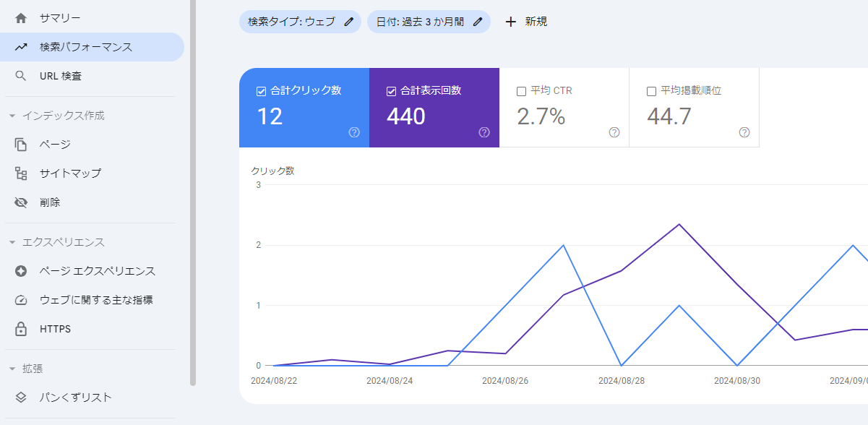Click the 2.7% average CTR value
Viewport: 868px width, 425px height.
point(541,116)
